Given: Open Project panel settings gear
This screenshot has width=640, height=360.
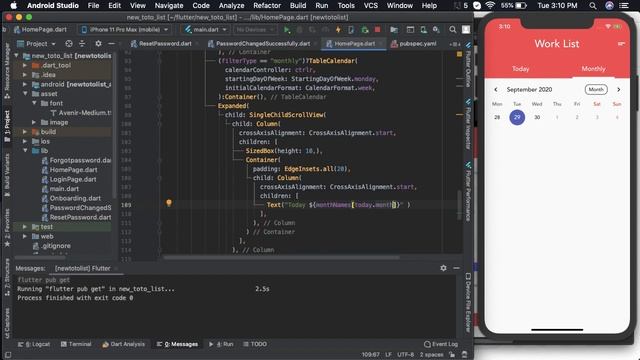Looking at the screenshot, I should point(98,44).
